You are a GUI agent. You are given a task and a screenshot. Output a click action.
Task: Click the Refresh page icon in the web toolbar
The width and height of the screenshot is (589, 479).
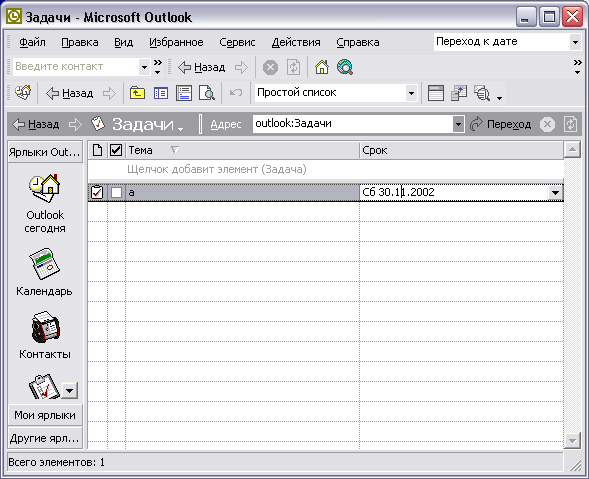tap(293, 68)
